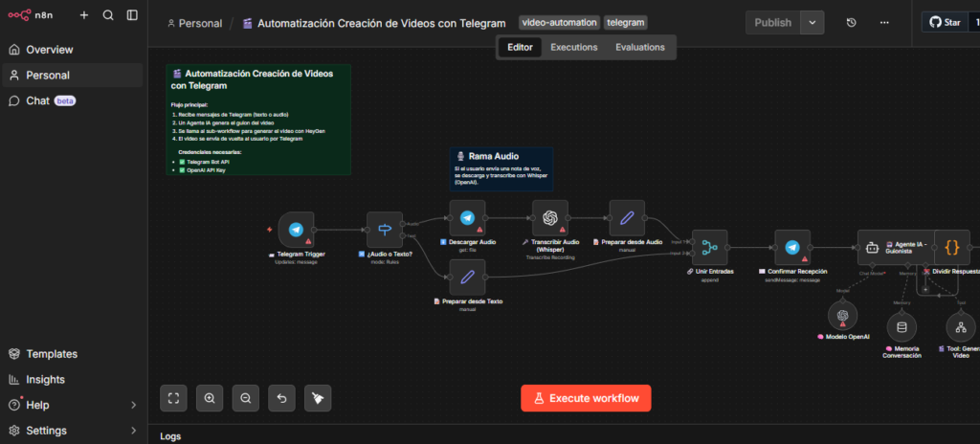
Task: Open Chat beta in sidebar
Action: click(73, 100)
